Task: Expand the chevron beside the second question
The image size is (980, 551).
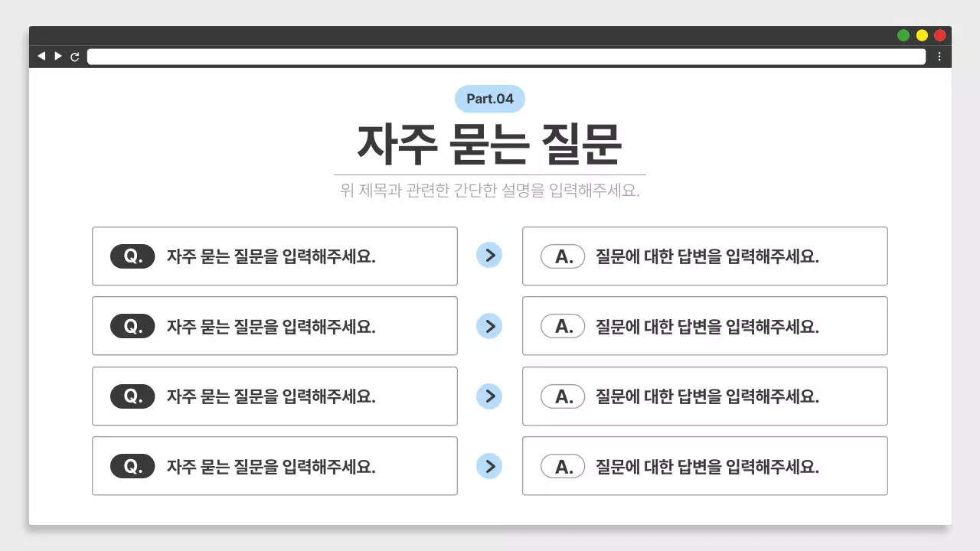Action: coord(489,326)
